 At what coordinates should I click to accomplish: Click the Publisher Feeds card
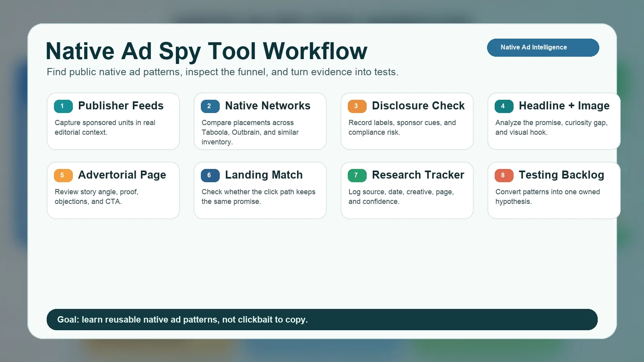[x=113, y=121]
